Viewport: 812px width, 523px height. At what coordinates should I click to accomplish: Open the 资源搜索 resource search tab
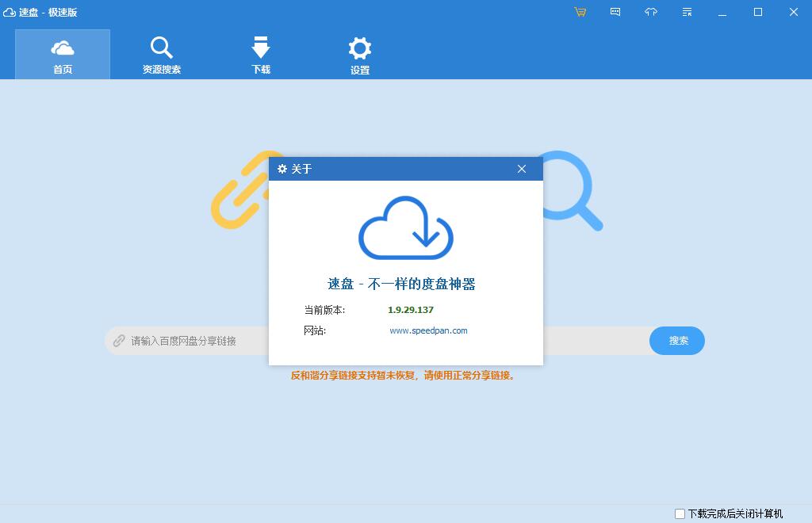162,55
